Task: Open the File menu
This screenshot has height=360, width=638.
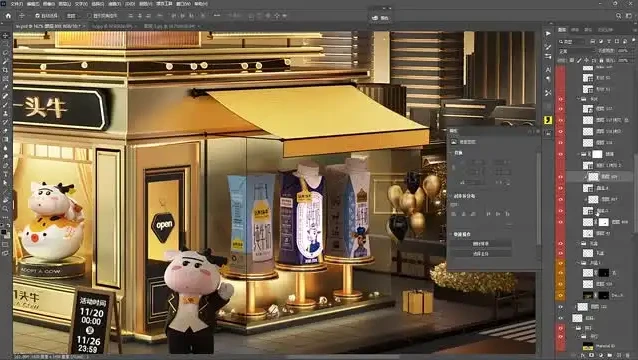Action: [x=16, y=4]
